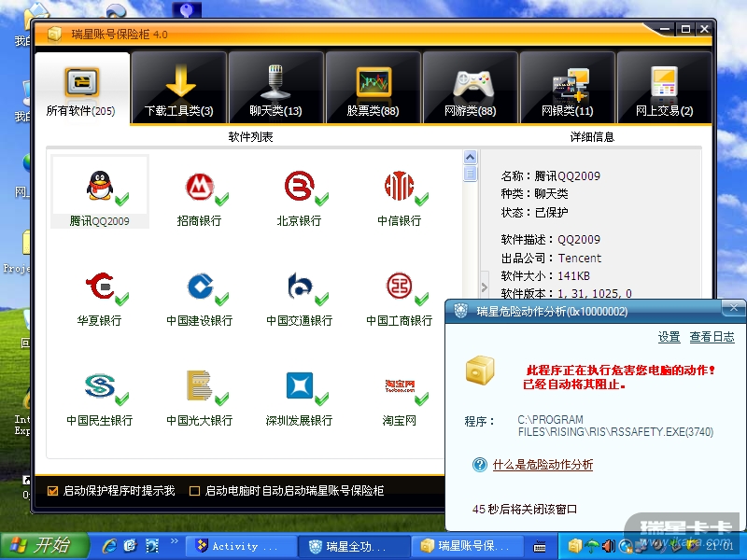Select the 中国工商银行 icon

[x=400, y=286]
